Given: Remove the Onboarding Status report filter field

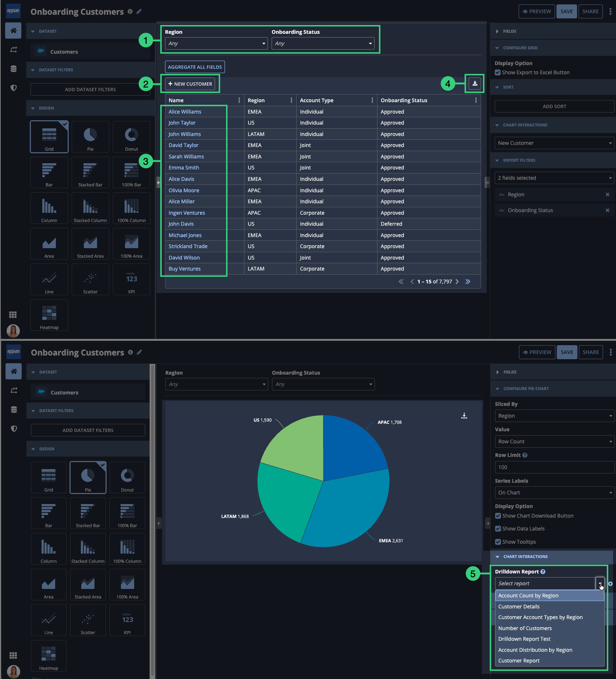Looking at the screenshot, I should [x=608, y=210].
